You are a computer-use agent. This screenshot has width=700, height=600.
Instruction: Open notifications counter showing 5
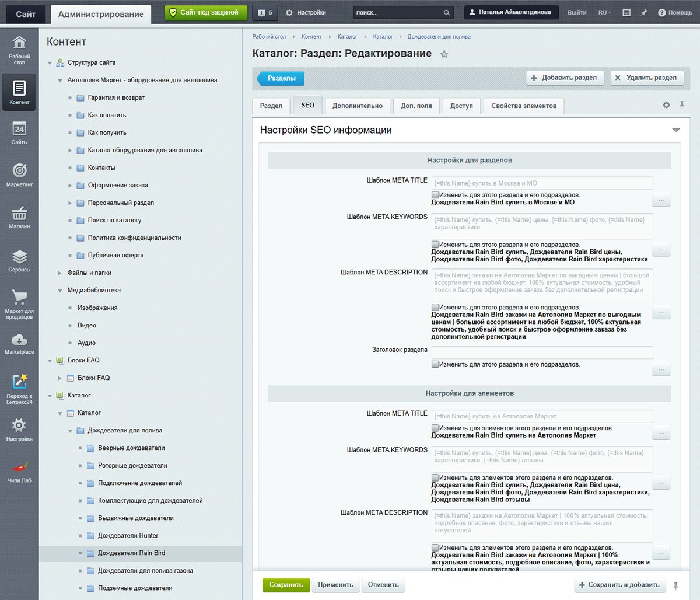point(265,12)
